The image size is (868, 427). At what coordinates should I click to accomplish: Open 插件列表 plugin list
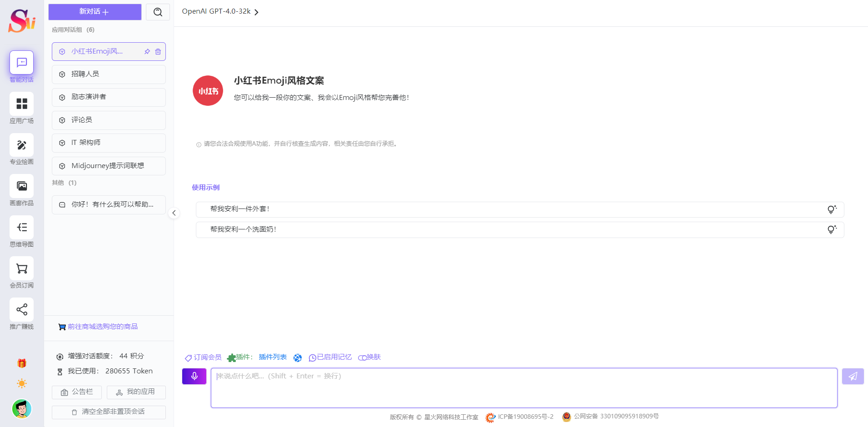click(x=273, y=357)
